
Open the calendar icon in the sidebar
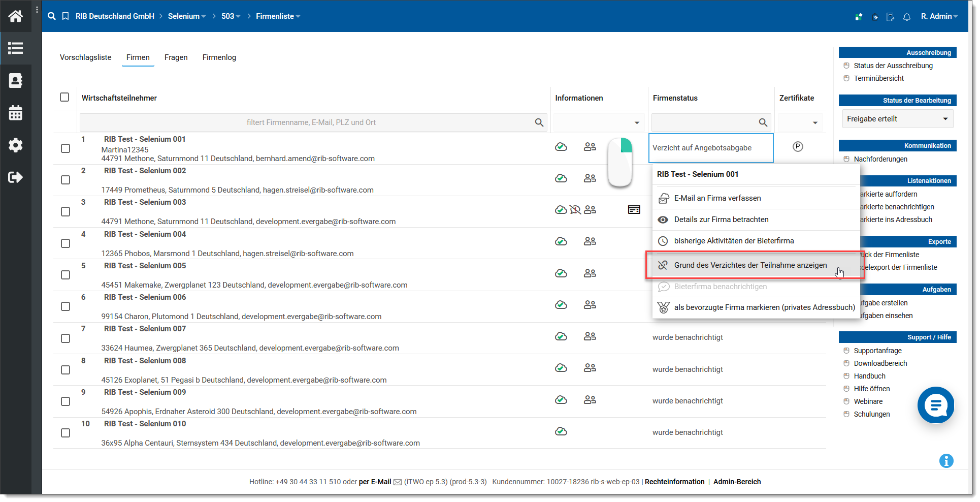(x=15, y=113)
